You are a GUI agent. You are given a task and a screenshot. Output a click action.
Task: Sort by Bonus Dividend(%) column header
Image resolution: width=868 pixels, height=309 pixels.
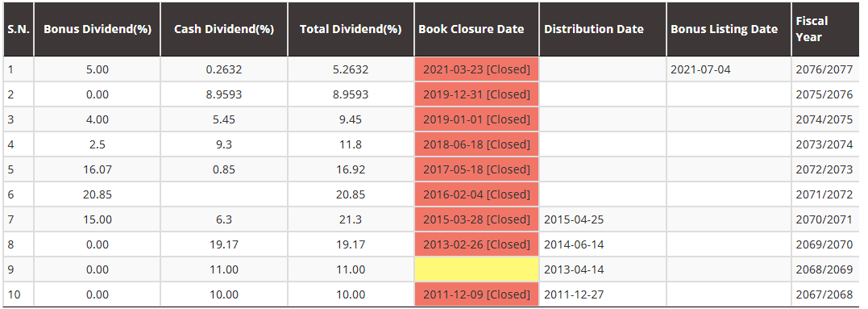point(97,29)
